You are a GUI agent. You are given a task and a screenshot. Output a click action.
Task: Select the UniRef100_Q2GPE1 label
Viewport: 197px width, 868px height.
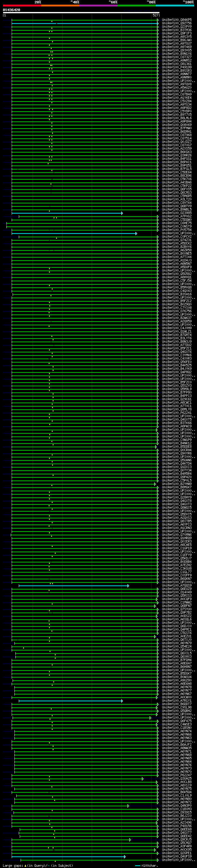177,853
